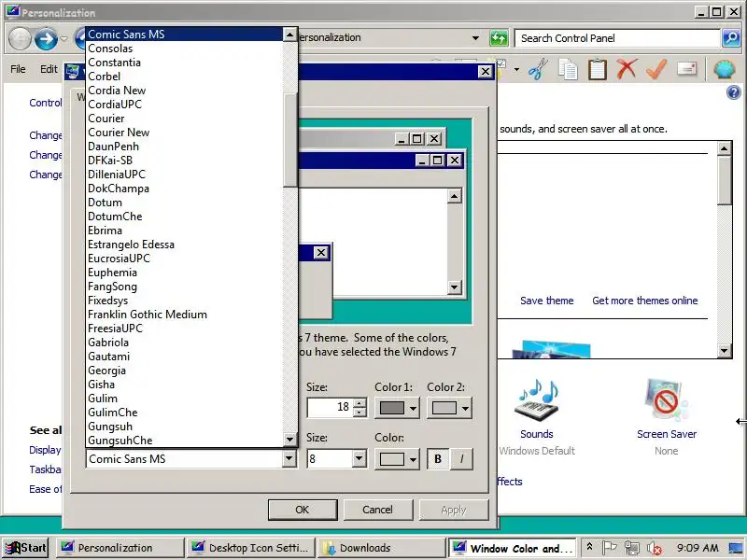This screenshot has height=560, width=747.
Task: Open the Color 2 swatch picker
Action: [449, 408]
